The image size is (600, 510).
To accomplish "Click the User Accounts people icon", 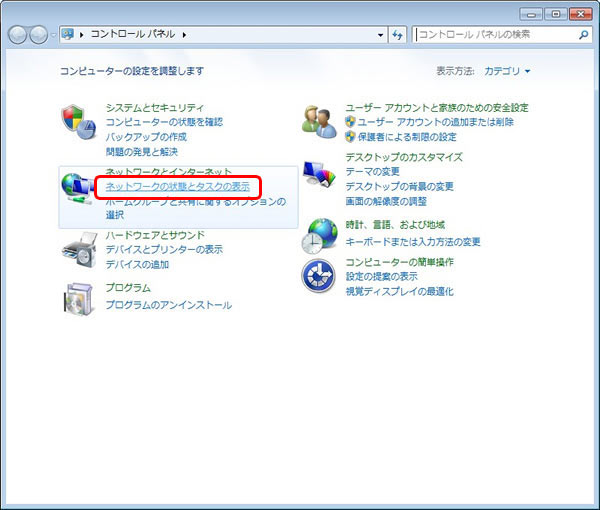I will [x=320, y=120].
